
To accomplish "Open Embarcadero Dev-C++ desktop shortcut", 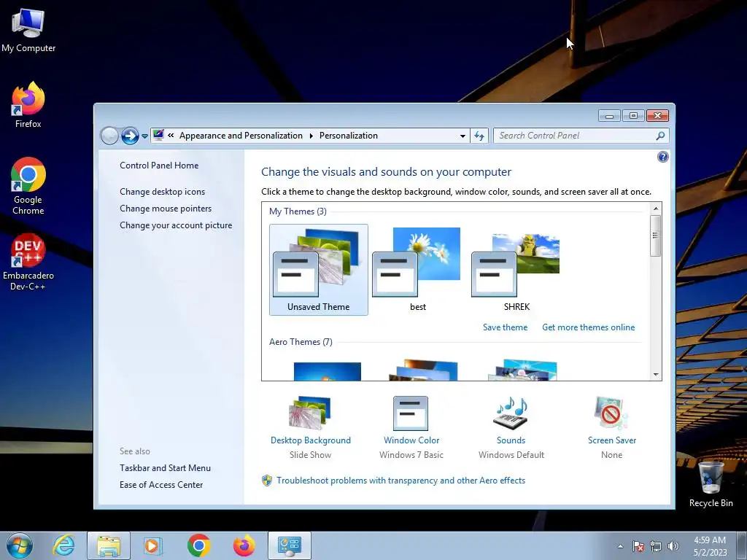I will (28, 262).
